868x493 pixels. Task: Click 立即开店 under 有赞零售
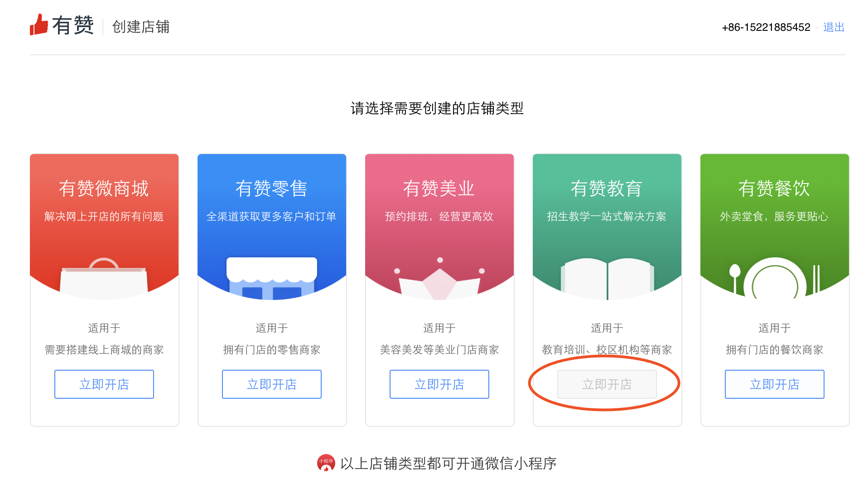click(x=272, y=384)
